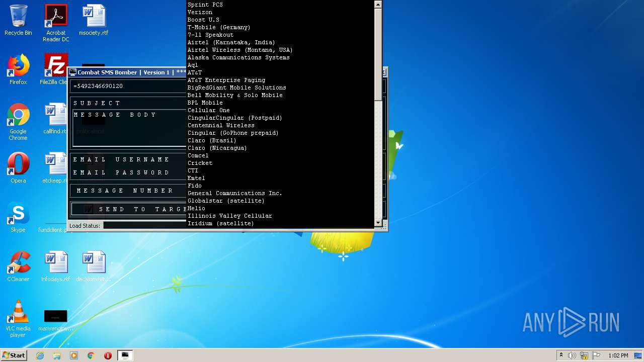Click the SEND TO TARGET button
The image size is (644, 362).
click(129, 209)
